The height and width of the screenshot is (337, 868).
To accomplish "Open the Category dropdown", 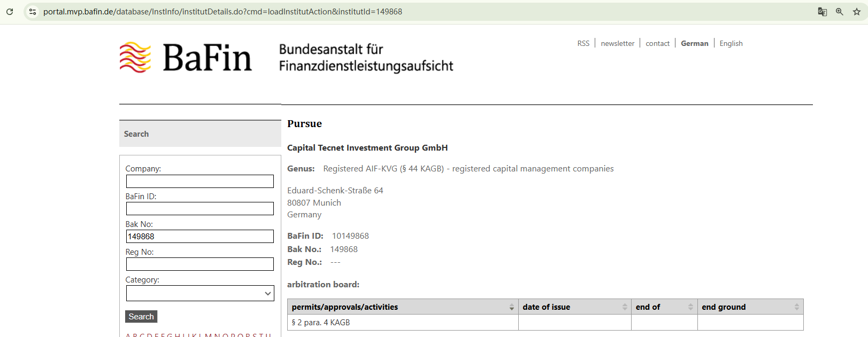I will point(200,293).
